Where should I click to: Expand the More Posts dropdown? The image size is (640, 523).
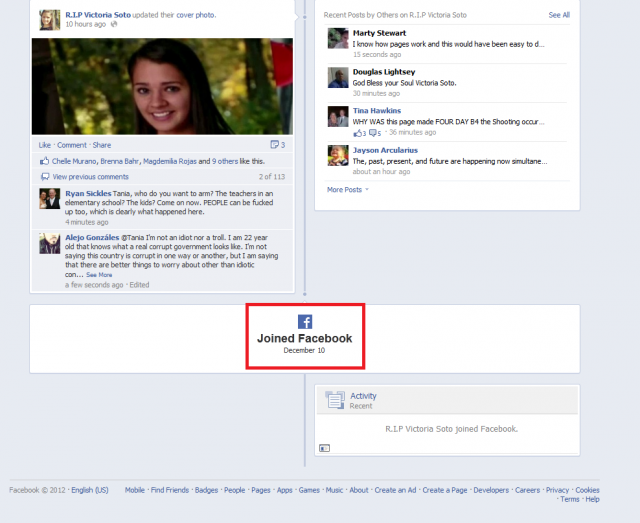pos(347,190)
